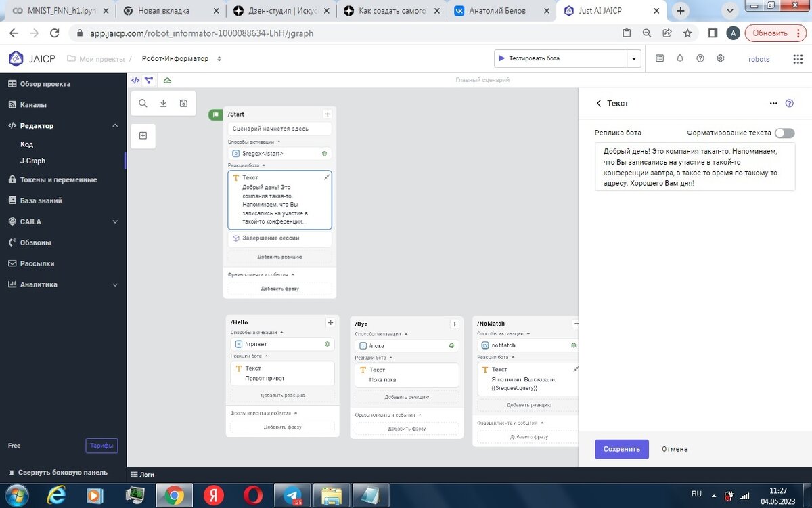812x508 pixels.
Task: Click the floppy disk save icon
Action: click(x=183, y=104)
